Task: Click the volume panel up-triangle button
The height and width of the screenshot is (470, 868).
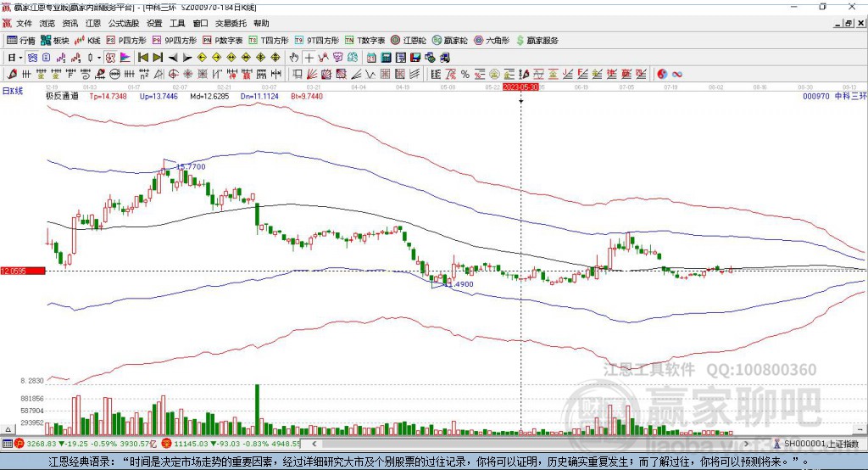Action: tap(8, 429)
